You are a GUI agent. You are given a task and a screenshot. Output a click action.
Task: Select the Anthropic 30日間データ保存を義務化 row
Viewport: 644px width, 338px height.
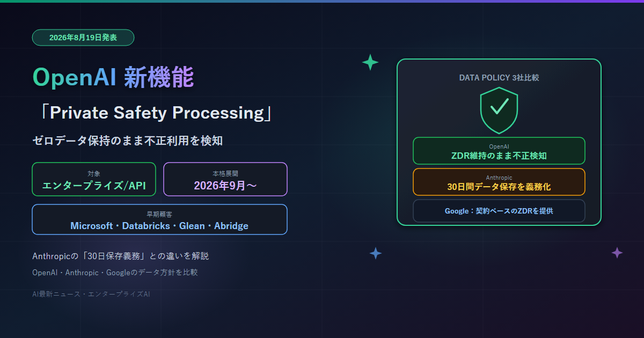499,182
